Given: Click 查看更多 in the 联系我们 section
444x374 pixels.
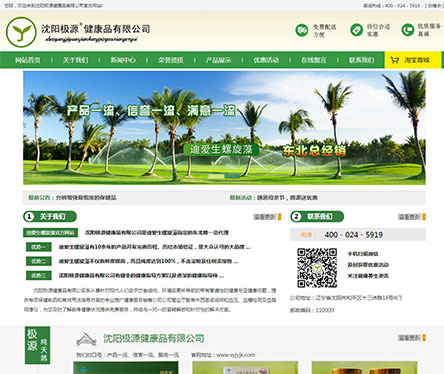Looking at the screenshot, I should (x=410, y=217).
